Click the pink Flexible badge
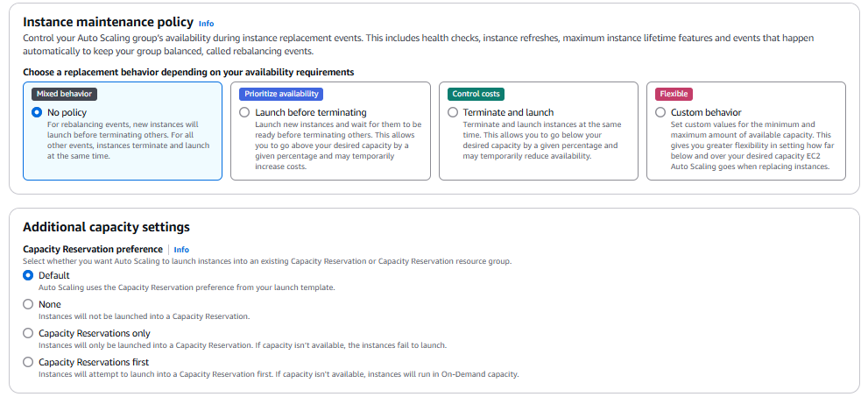This screenshot has height=397, width=868. click(x=674, y=94)
